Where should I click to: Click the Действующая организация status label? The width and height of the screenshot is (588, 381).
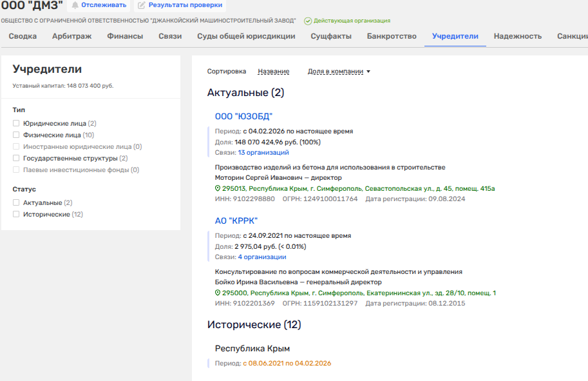[352, 21]
